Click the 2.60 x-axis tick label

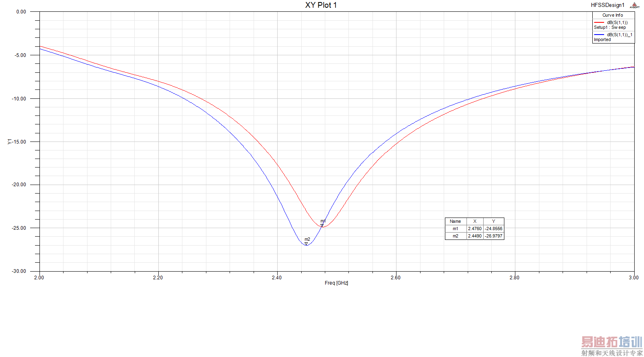tap(396, 278)
